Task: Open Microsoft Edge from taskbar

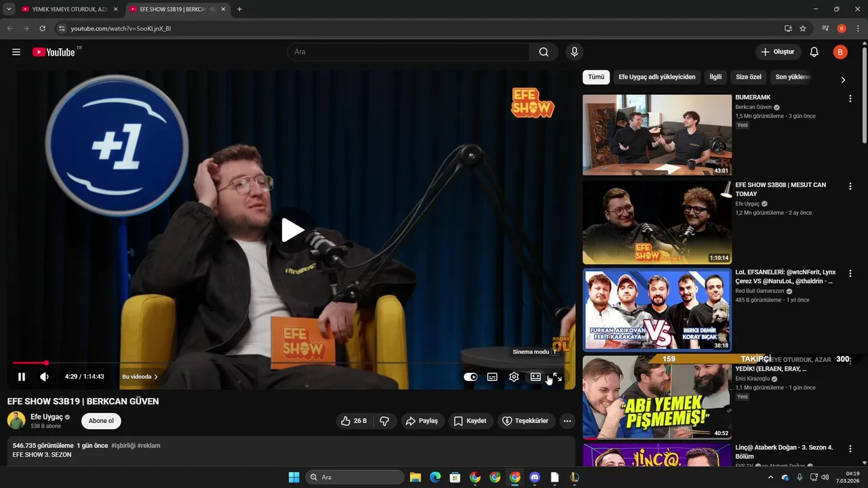Action: (435, 477)
